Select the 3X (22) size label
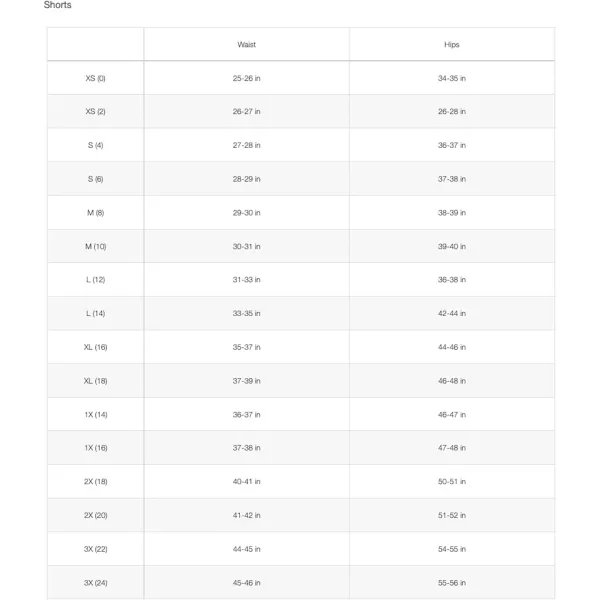600x600 pixels. [x=96, y=549]
